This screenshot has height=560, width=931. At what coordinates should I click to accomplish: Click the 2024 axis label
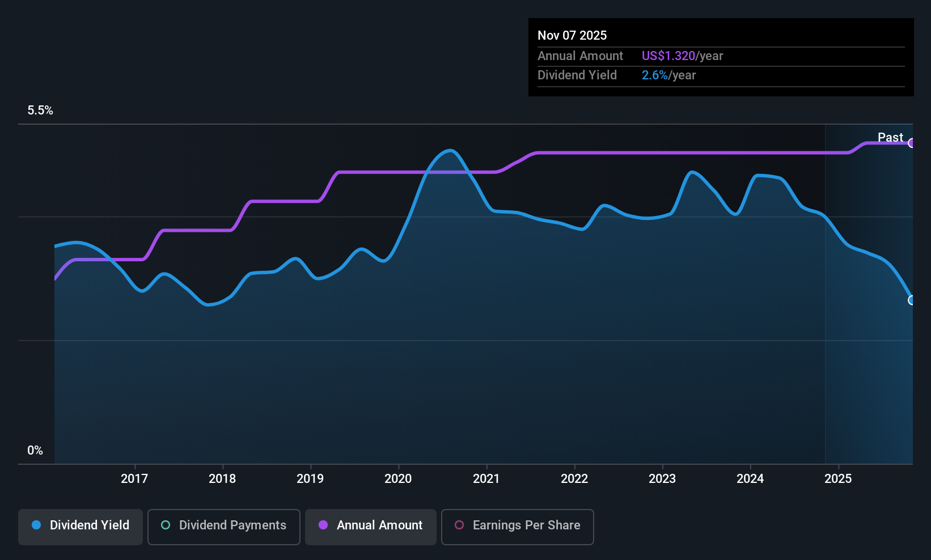[750, 478]
